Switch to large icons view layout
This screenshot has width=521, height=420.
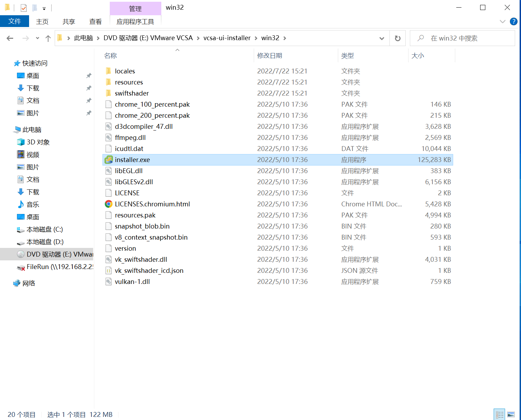tap(511, 414)
